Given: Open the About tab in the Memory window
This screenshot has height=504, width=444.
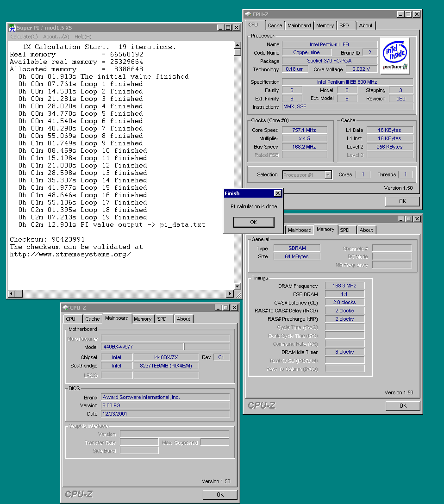Looking at the screenshot, I should [366, 230].
